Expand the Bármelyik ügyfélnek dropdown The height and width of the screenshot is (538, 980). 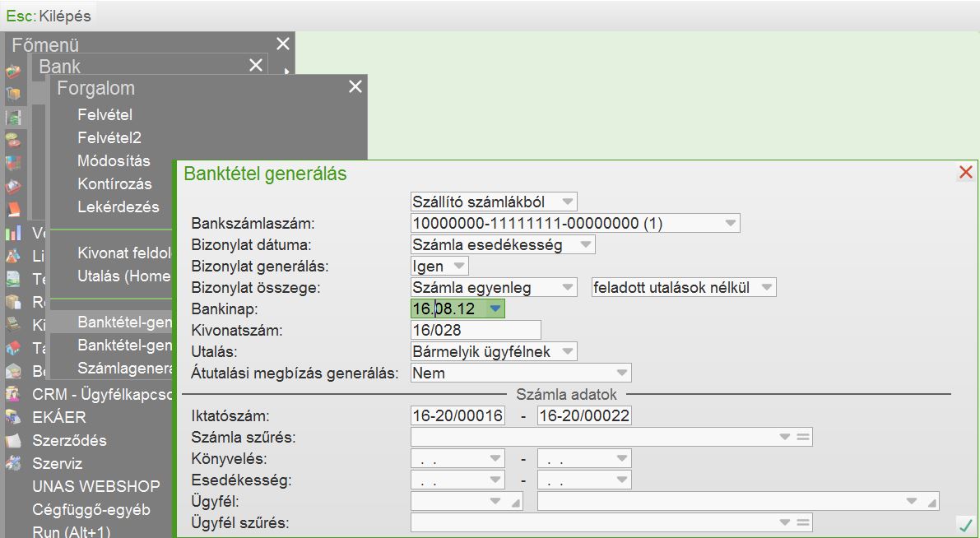568,351
